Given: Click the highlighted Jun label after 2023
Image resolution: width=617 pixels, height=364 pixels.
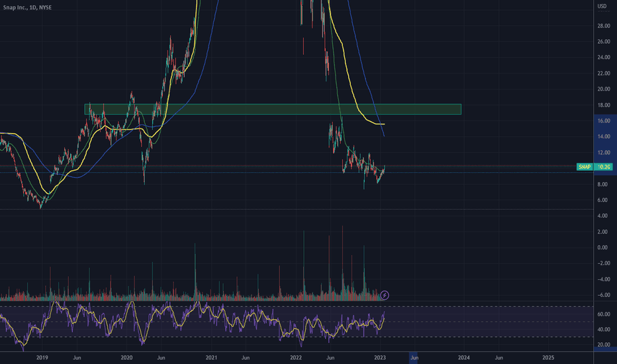Looking at the screenshot, I should [414, 357].
